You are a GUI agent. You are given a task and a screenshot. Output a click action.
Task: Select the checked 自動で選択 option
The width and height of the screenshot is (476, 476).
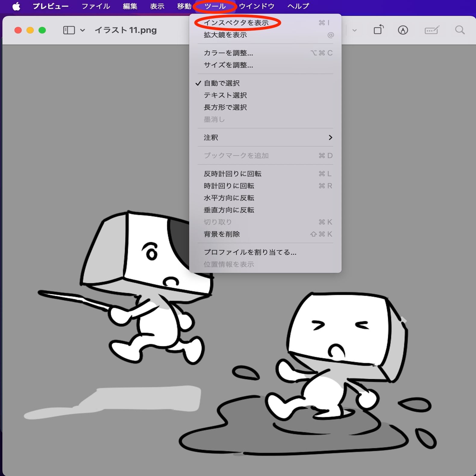click(265, 83)
